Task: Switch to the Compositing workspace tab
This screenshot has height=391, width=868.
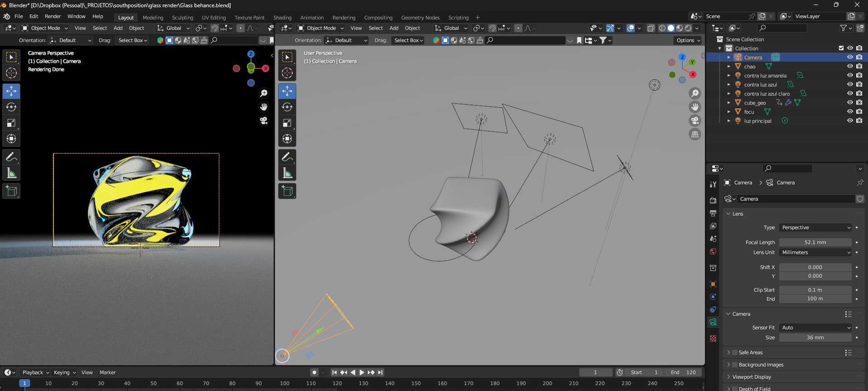Action: 378,18
